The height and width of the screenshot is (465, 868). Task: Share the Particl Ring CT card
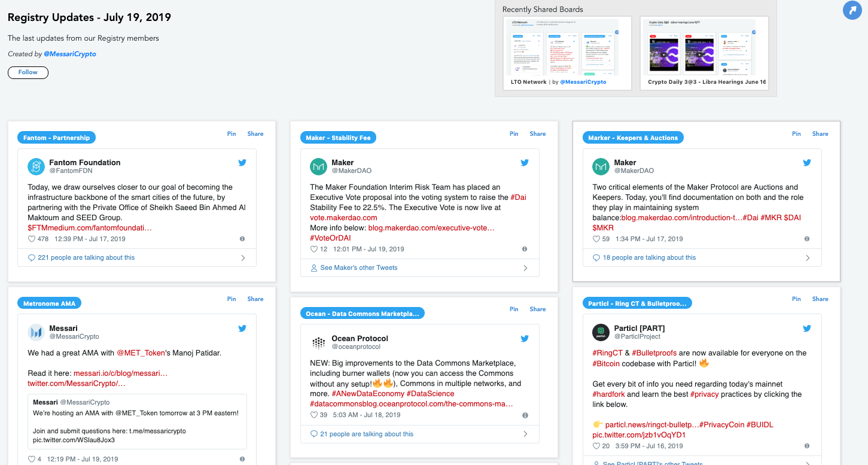[x=820, y=299]
